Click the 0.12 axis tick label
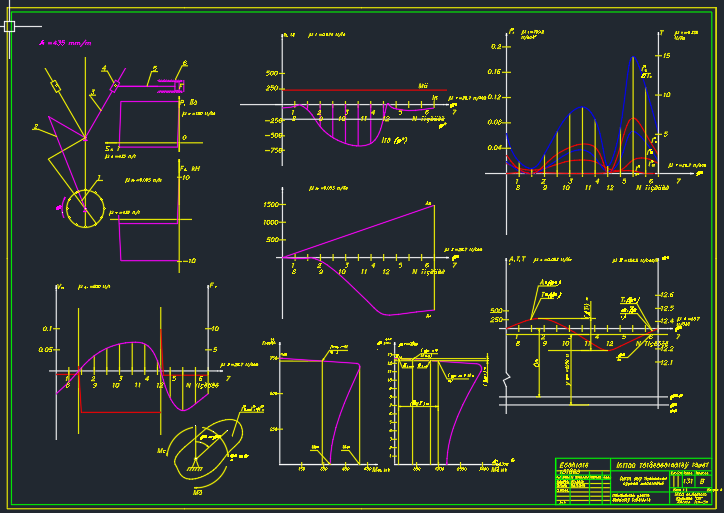724x513 pixels. point(494,97)
